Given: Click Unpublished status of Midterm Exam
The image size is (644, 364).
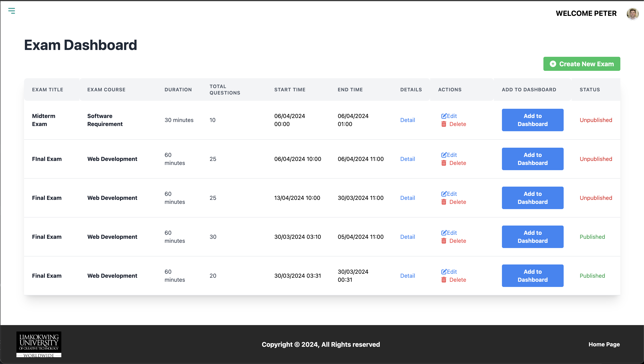Looking at the screenshot, I should tap(596, 120).
